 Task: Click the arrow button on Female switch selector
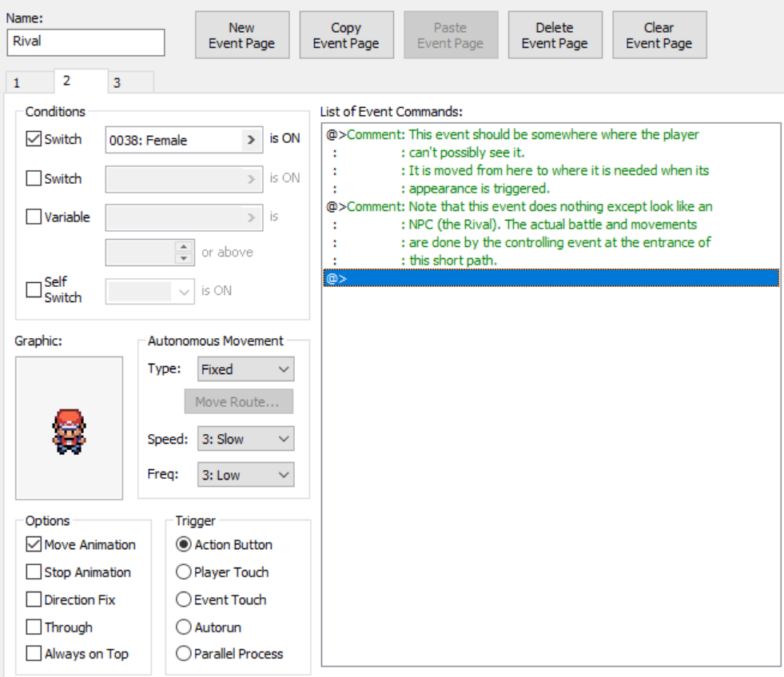pos(252,140)
